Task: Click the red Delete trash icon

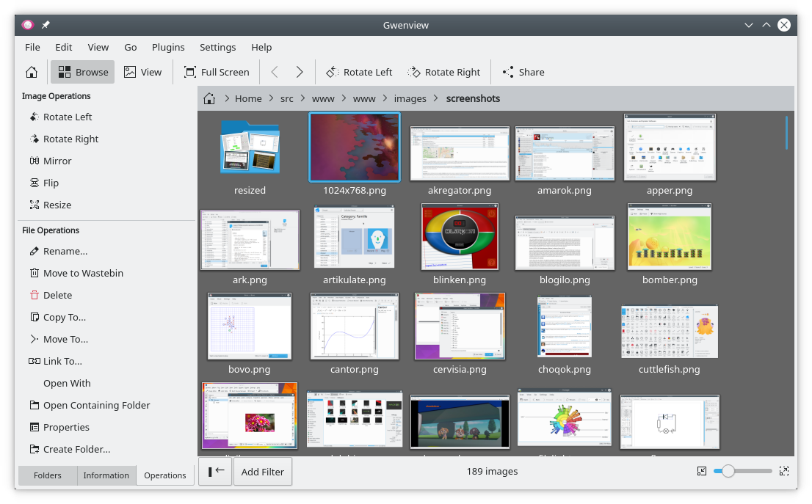Action: pyautogui.click(x=35, y=295)
